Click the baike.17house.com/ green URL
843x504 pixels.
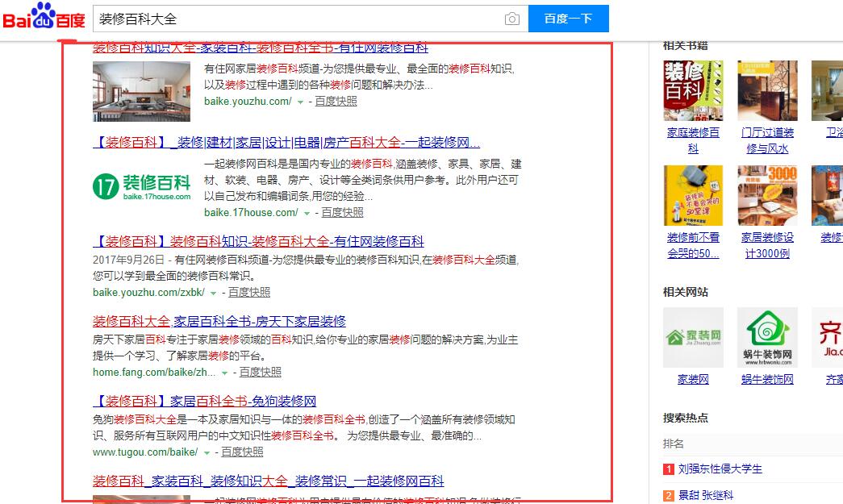coord(251,212)
